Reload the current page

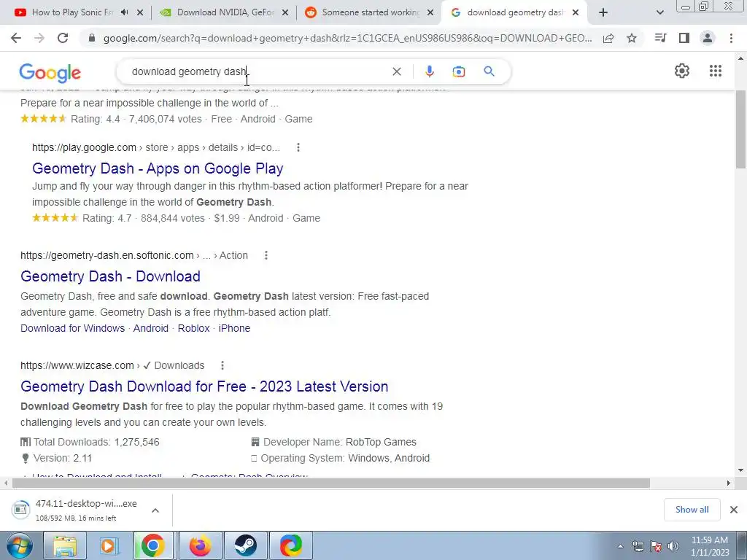63,38
